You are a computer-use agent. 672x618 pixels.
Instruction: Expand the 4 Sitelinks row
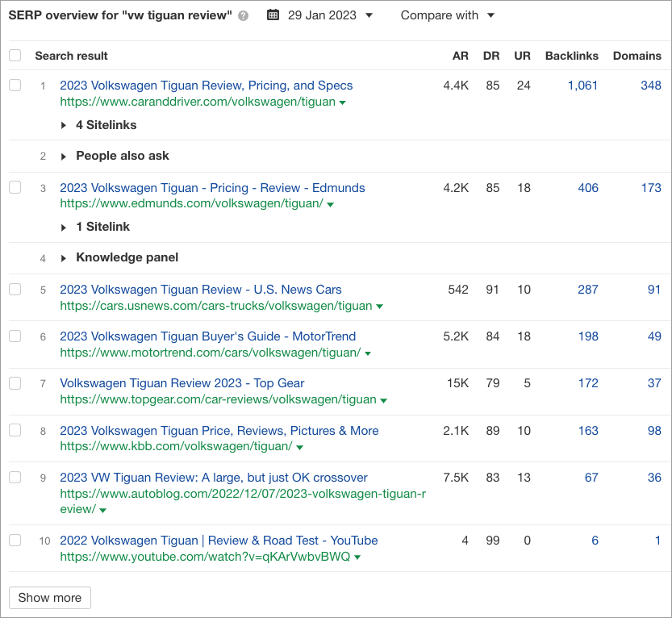[64, 125]
